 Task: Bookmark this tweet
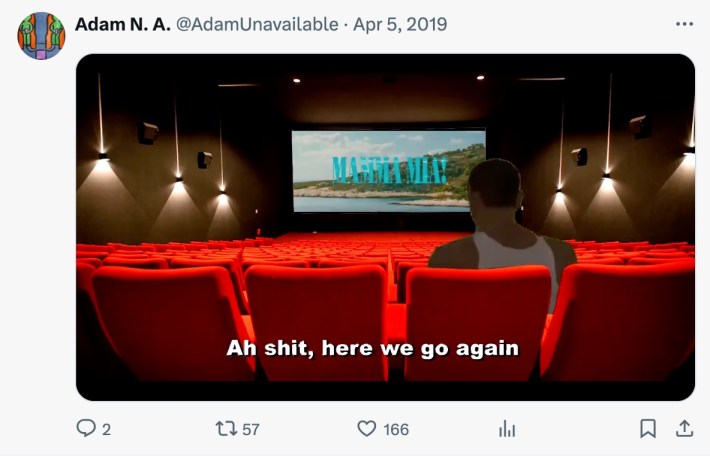[x=648, y=428]
